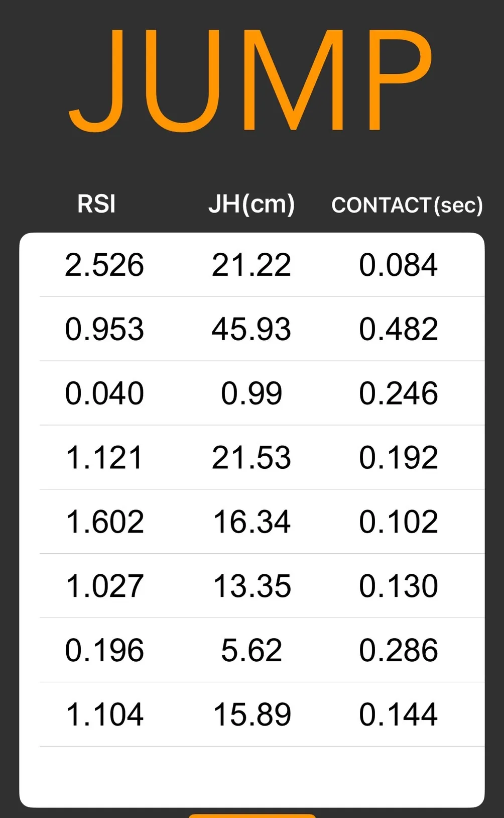
Task: Click the jump height value 15.89
Action: point(251,714)
